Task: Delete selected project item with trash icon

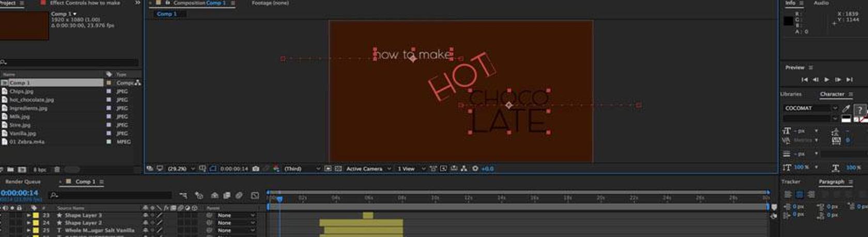Action: click(x=57, y=170)
